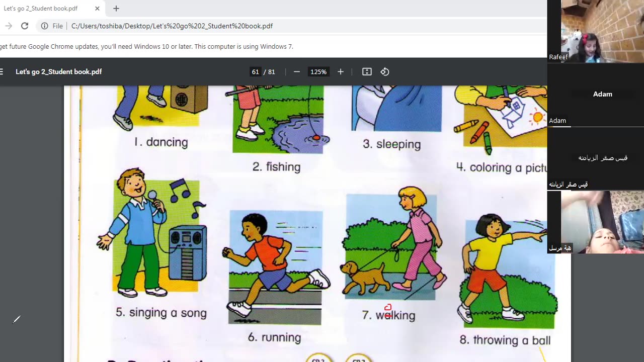Click the PDF title Let's go 2_Student book.pdf
The height and width of the screenshot is (362, 644).
click(x=59, y=72)
